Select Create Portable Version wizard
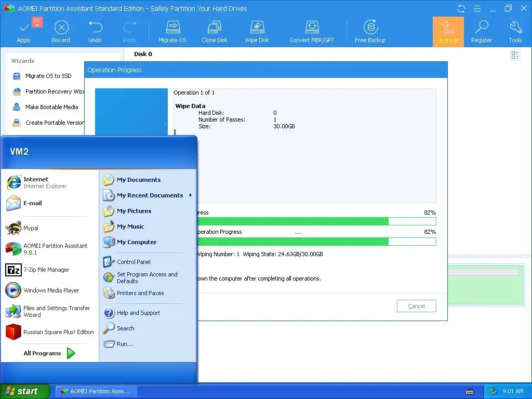 (x=48, y=123)
